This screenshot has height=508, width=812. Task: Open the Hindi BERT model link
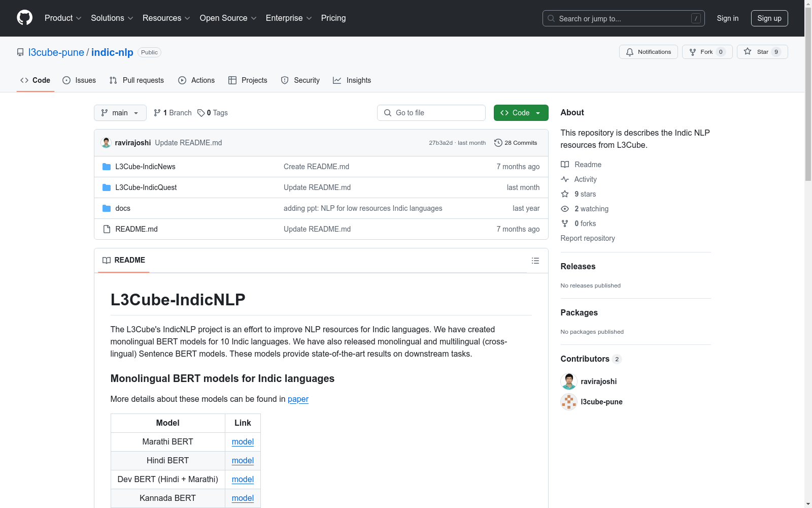click(x=243, y=461)
